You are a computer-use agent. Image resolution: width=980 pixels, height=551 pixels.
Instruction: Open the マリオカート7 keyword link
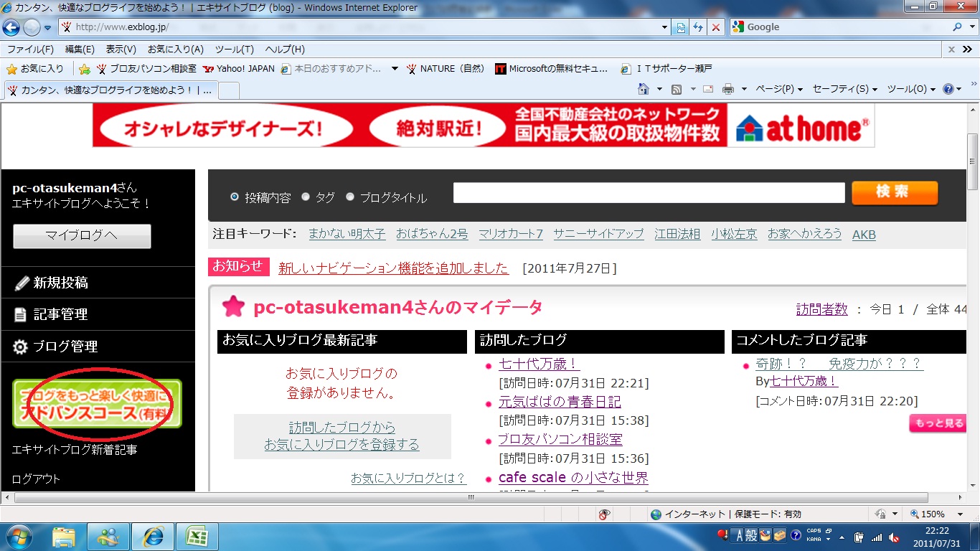[x=511, y=234]
